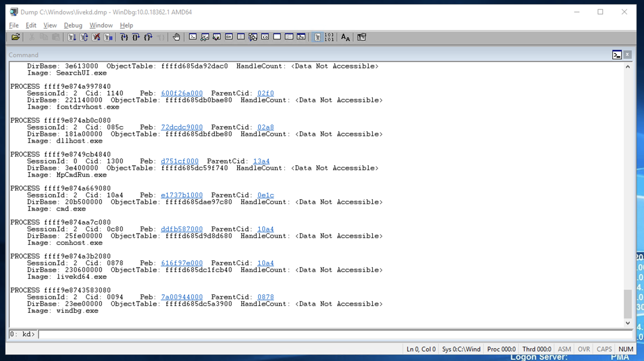Viewport: 644px width, 361px height.
Task: Click Peb link ddfb587000
Action: tap(182, 229)
